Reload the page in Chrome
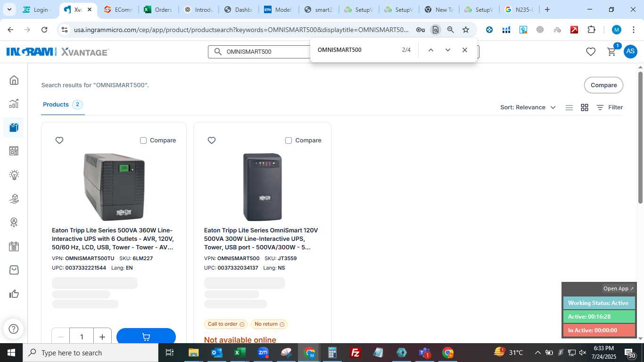This screenshot has height=362, width=644. (44, 30)
